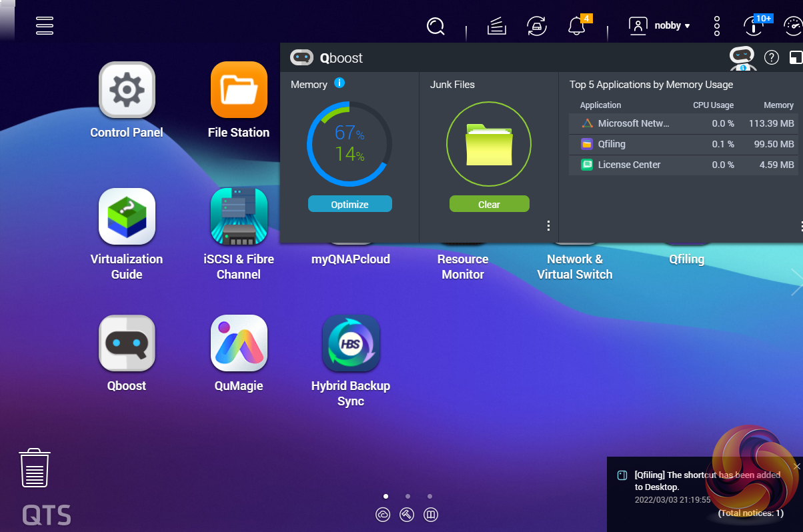Sort by CPU Usage column header

(713, 105)
